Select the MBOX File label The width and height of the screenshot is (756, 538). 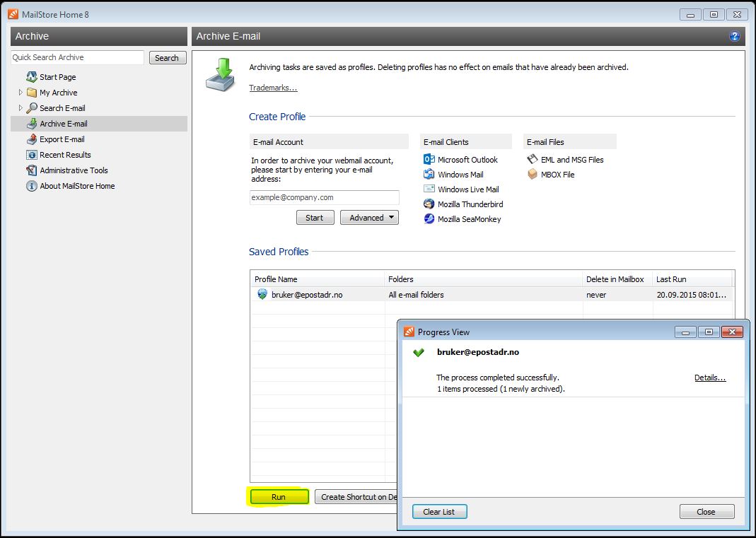[x=558, y=175]
